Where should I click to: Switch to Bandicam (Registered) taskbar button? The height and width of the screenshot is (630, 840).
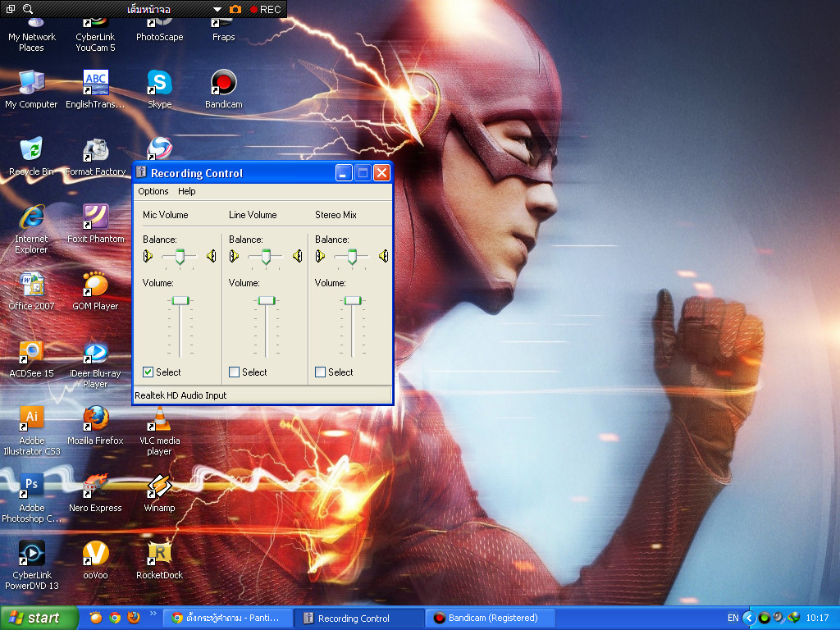pyautogui.click(x=491, y=618)
